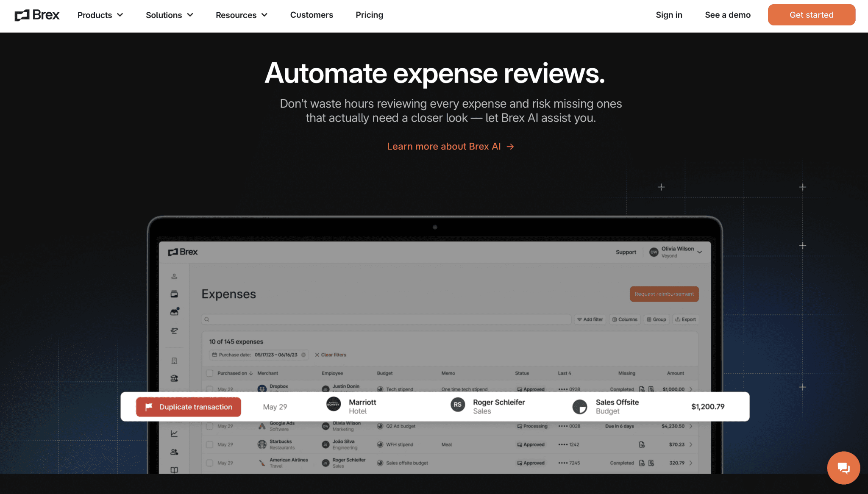This screenshot has width=868, height=494.
Task: Open the Pricing menu item
Action: tap(369, 15)
